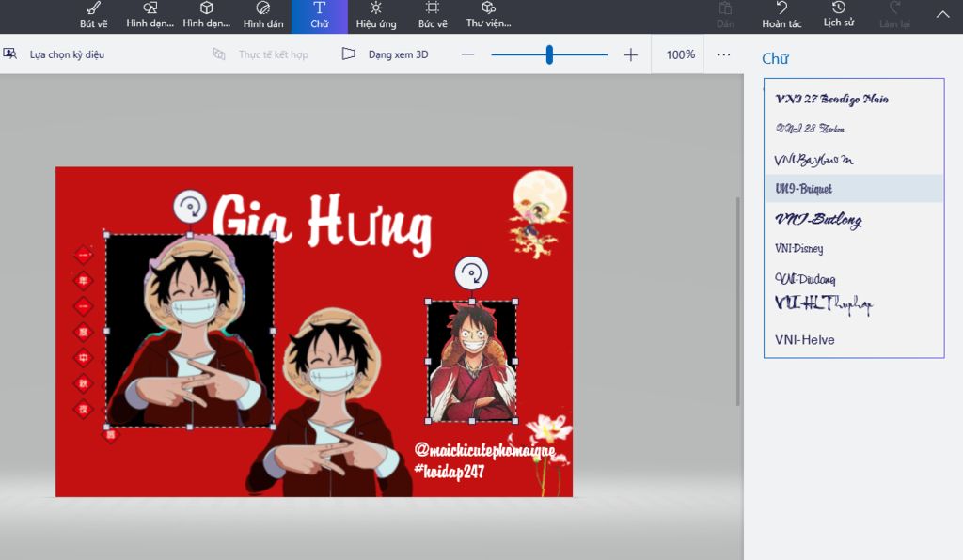Choose the VNI-HLThuphap font

click(x=854, y=304)
